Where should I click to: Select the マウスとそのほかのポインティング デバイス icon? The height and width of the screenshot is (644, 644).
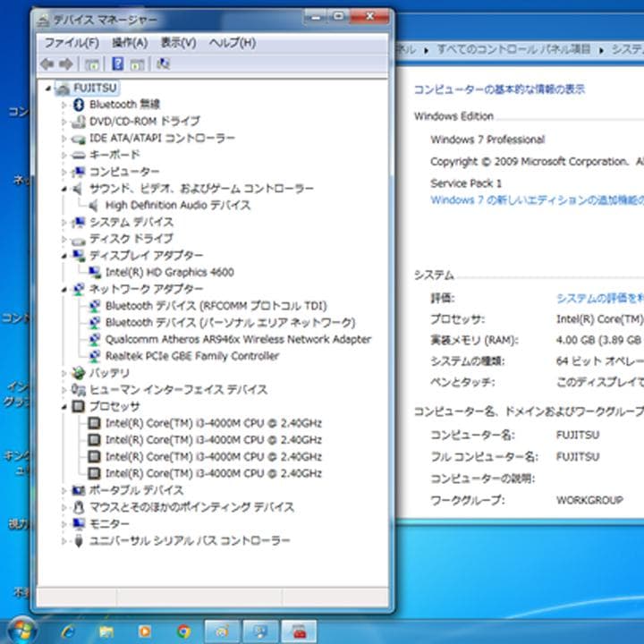78,507
